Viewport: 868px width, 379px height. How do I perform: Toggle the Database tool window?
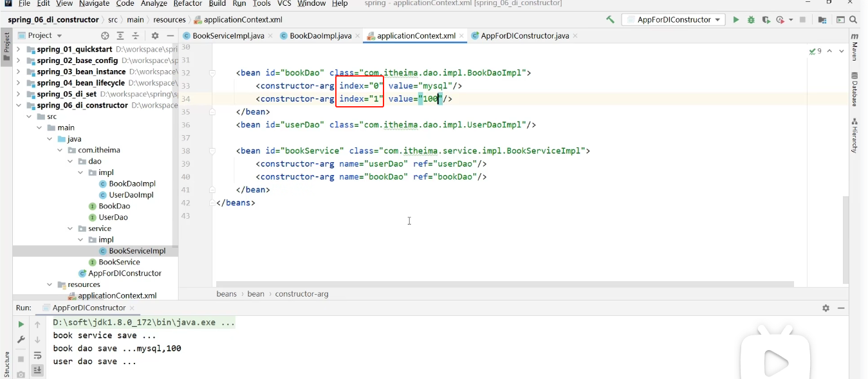click(854, 90)
